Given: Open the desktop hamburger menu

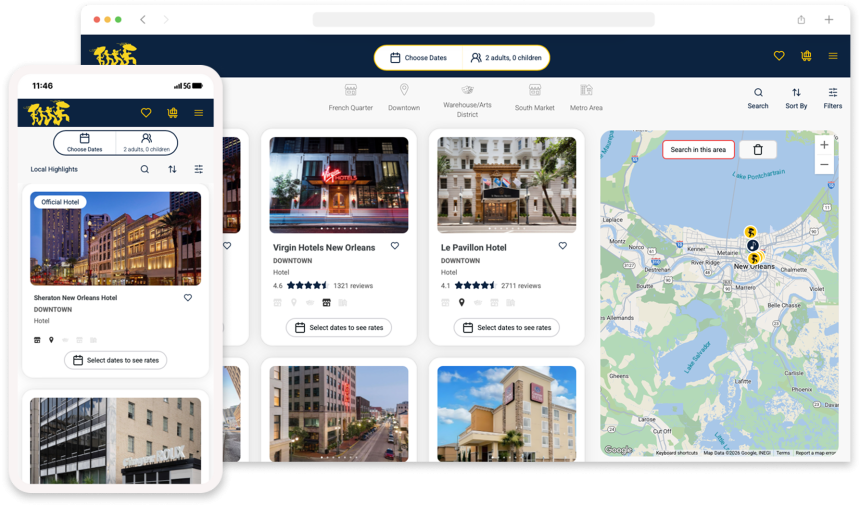Looking at the screenshot, I should [833, 56].
